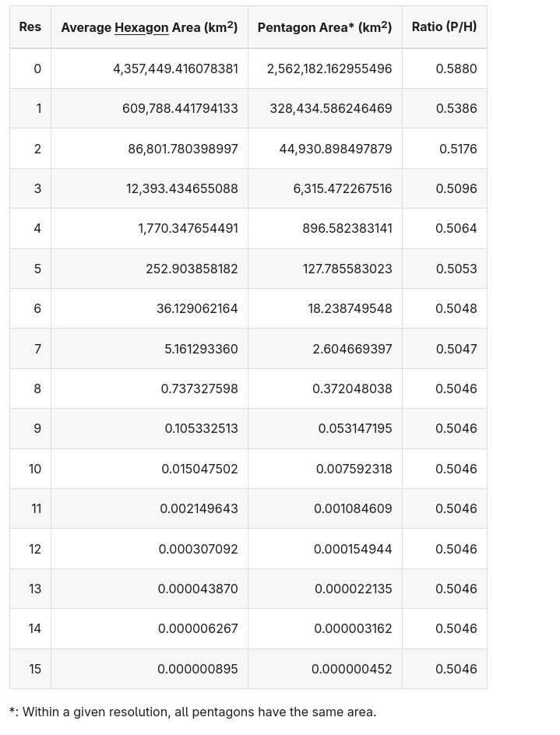Click the pentagon footnote text below table
The height and width of the screenshot is (735, 560).
coord(192,712)
